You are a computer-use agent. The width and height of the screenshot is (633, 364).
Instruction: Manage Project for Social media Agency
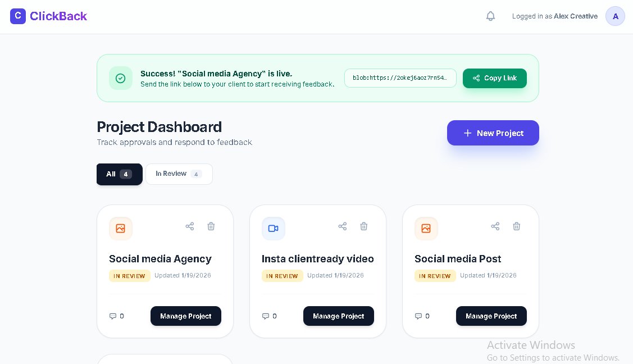click(186, 316)
